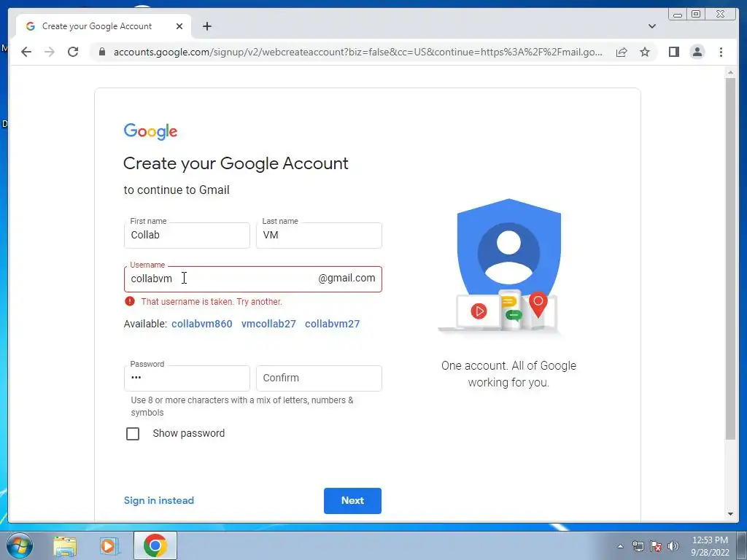Close the Create your Google Account tab
Screen dimensions: 747x560
pyautogui.click(x=179, y=26)
